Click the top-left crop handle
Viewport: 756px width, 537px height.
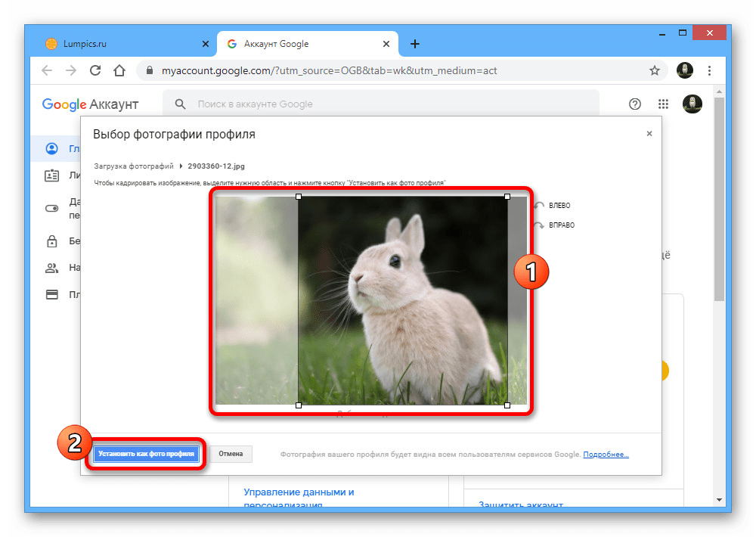pyautogui.click(x=299, y=197)
